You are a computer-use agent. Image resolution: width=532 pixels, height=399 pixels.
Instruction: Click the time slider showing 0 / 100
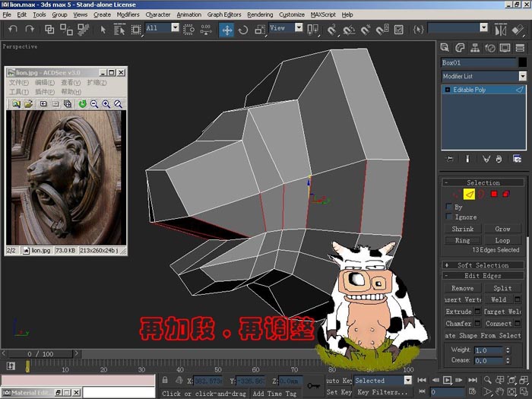(x=40, y=354)
